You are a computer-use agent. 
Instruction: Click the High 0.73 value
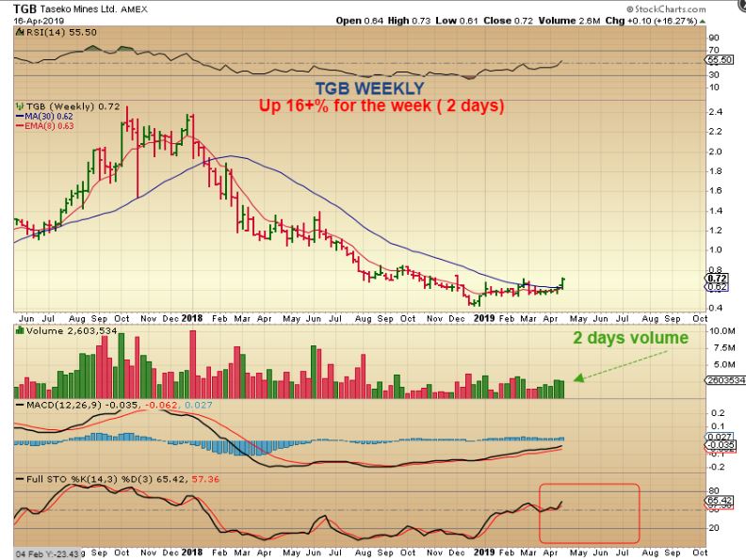(409, 21)
